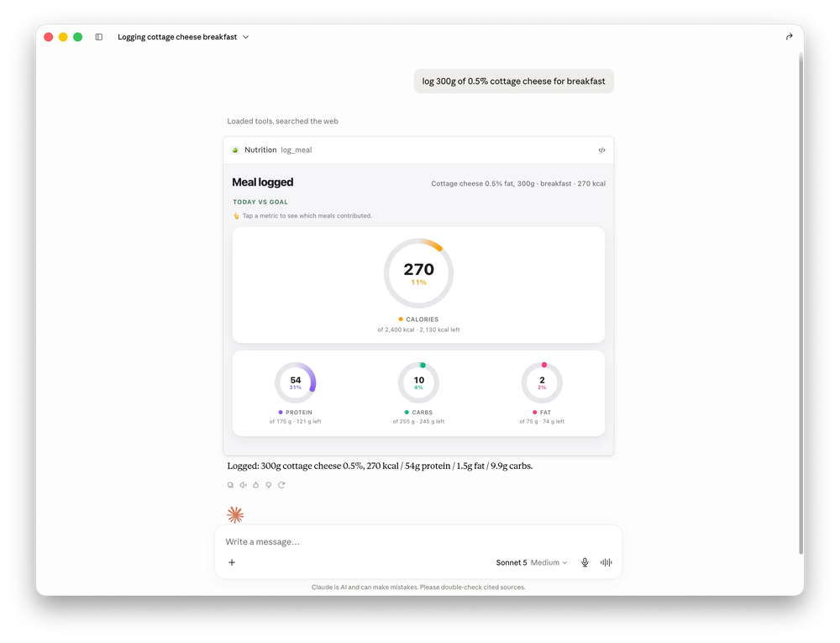Click the green maximize window button
The image size is (840, 643).
coord(77,37)
